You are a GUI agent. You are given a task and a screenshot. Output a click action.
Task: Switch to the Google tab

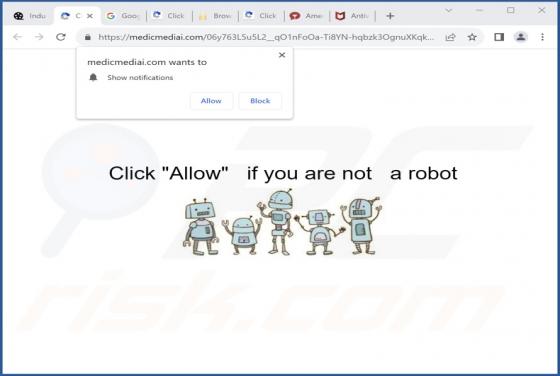point(123,16)
